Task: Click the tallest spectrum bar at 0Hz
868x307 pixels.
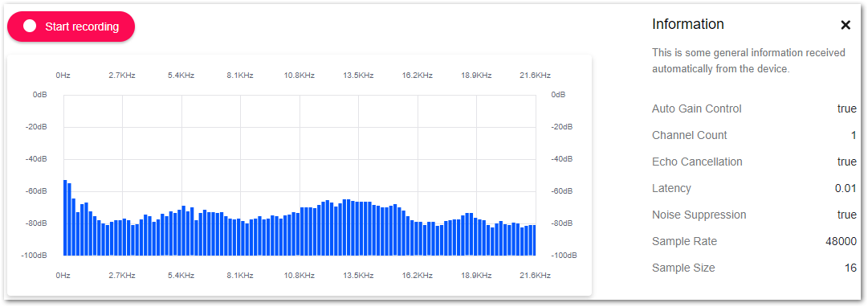Action: click(x=65, y=217)
